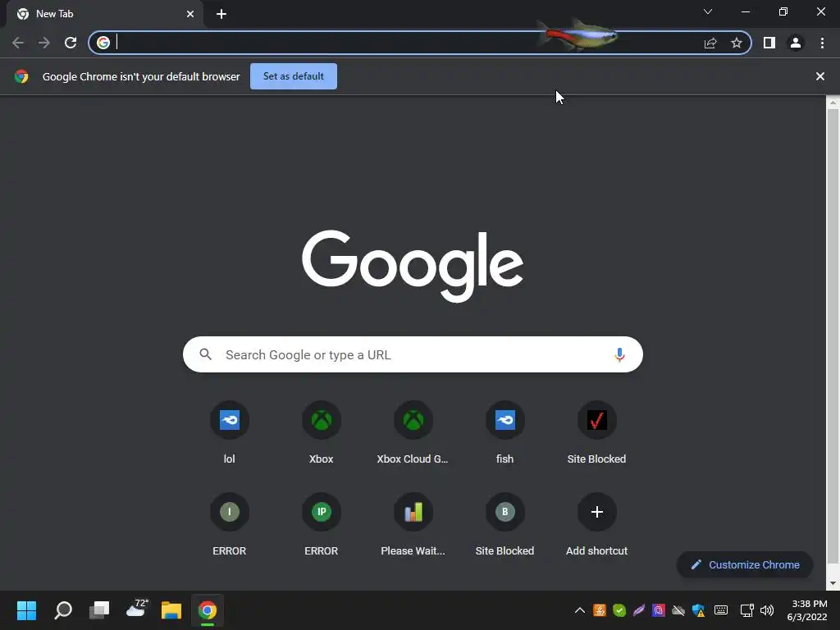
Task: Click Add shortcut tile
Action: tap(597, 524)
